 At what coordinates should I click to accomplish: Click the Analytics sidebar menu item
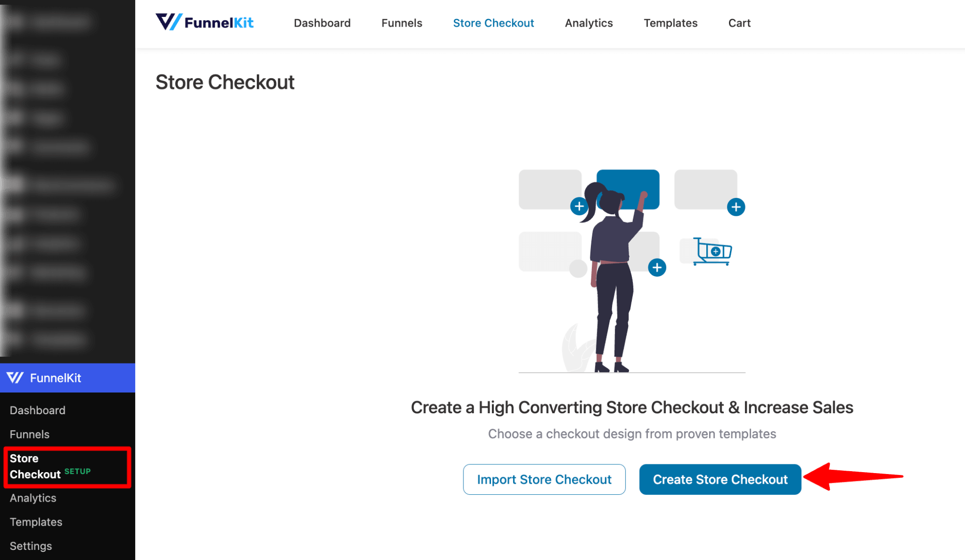pyautogui.click(x=33, y=497)
